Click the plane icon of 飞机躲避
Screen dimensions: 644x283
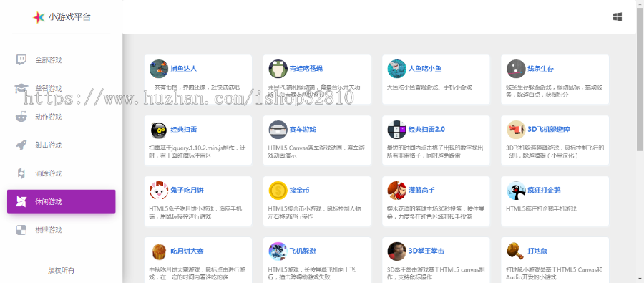[278, 251]
